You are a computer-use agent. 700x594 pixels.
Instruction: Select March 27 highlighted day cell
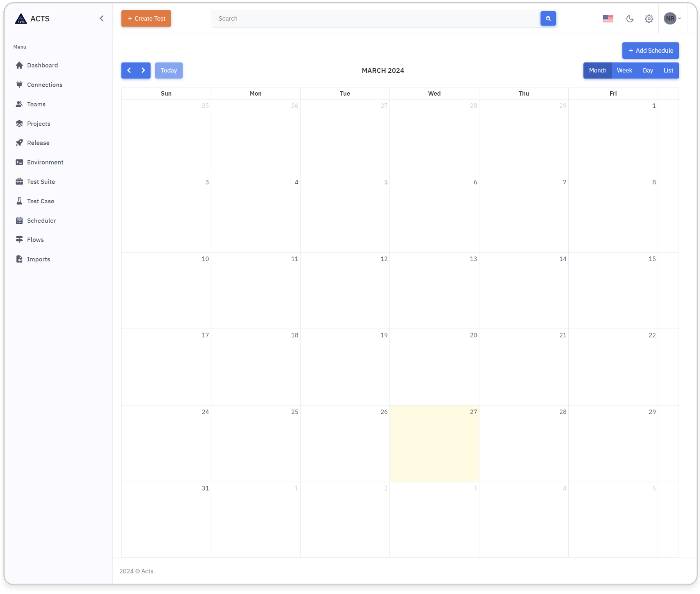(x=434, y=444)
